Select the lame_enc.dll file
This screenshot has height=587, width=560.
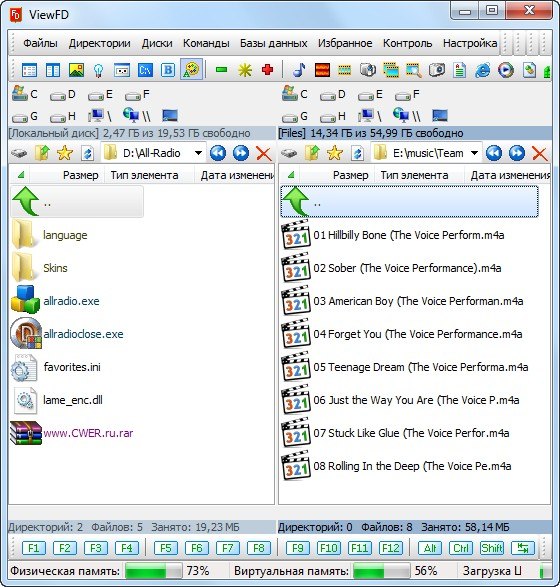click(x=57, y=400)
